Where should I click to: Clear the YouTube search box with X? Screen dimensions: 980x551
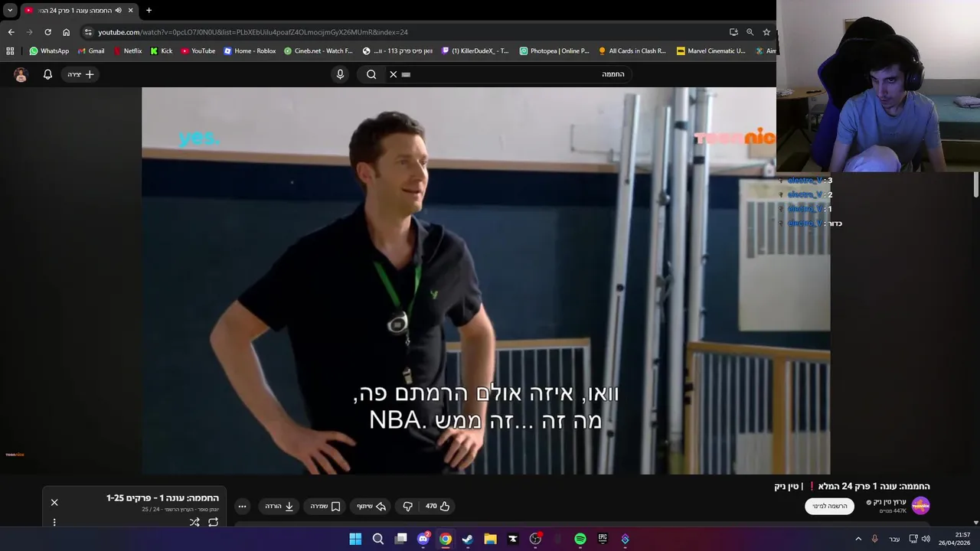394,74
